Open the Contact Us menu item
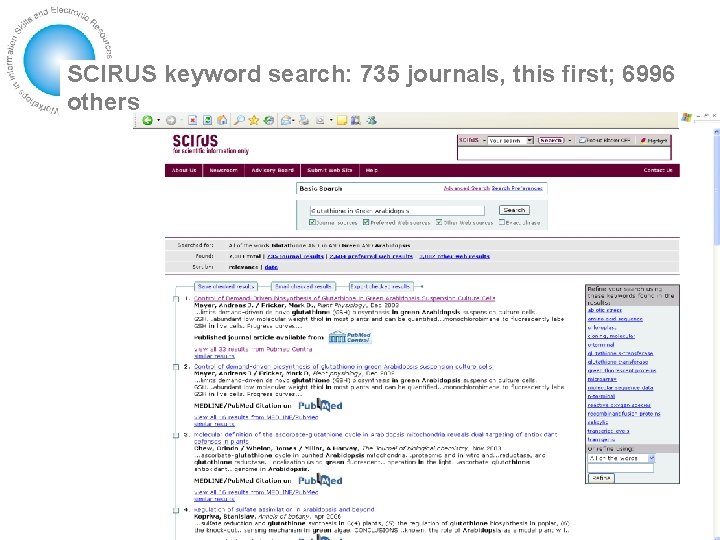This screenshot has height=540, width=720. click(658, 170)
